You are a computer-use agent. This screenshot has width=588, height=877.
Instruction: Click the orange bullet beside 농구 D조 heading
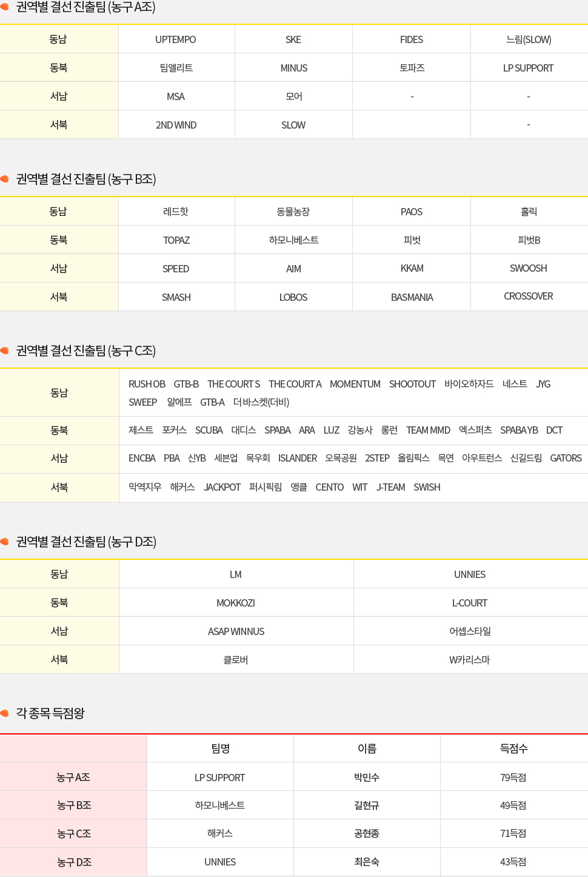[x=5, y=542]
